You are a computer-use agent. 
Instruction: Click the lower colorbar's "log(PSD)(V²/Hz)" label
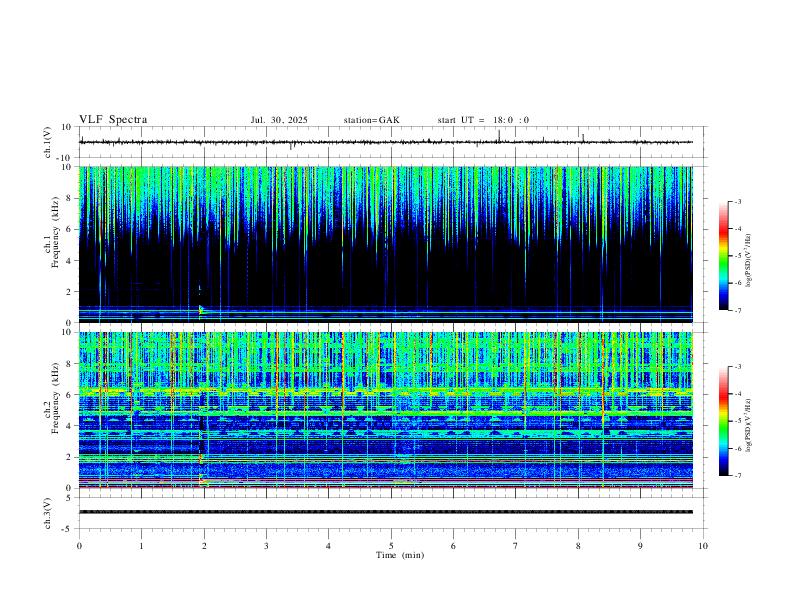749,425
